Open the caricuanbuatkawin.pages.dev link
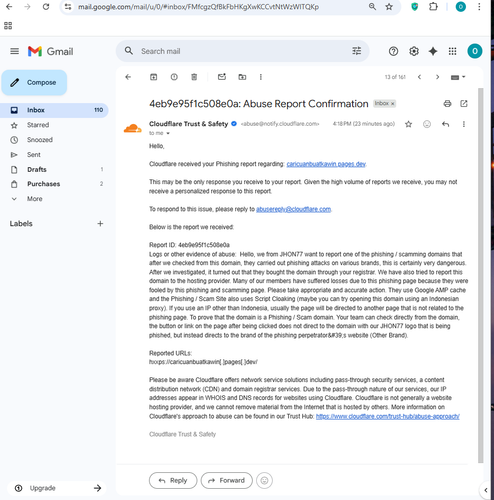 point(326,164)
